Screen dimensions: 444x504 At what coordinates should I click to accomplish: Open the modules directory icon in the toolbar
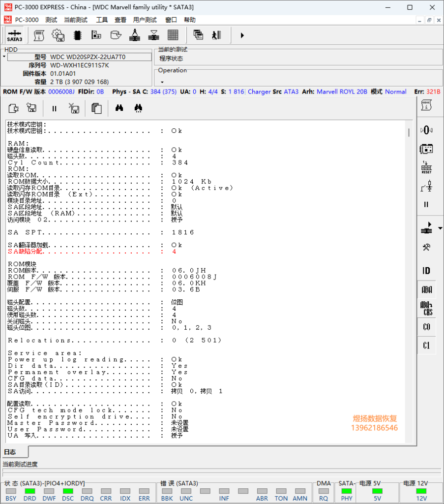click(x=96, y=35)
